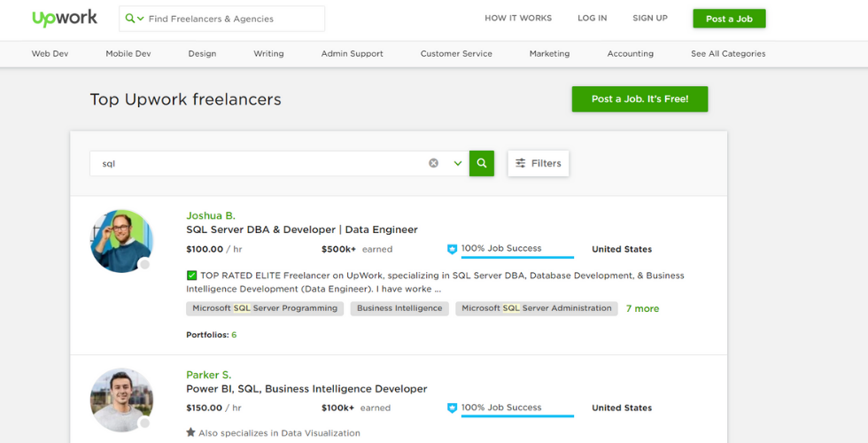Screen dimensions: 868x443
Task: Select Microsoft SQL Server Administration tag
Action: (537, 308)
